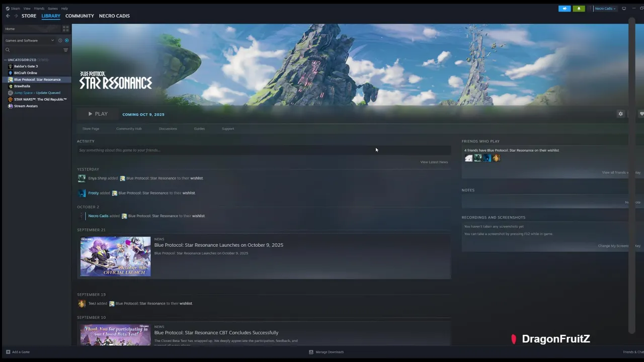Select Jump Space - Update Queued
The image size is (644, 362).
point(37,93)
